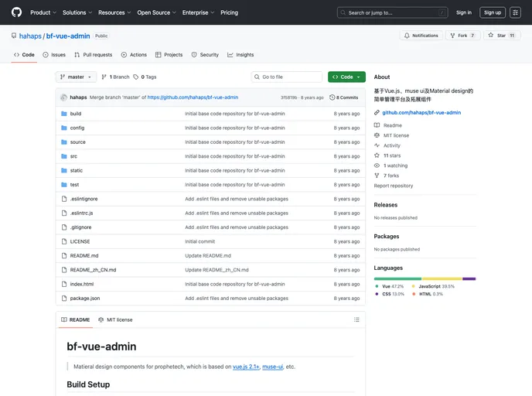Open the index.html file

tap(82, 285)
